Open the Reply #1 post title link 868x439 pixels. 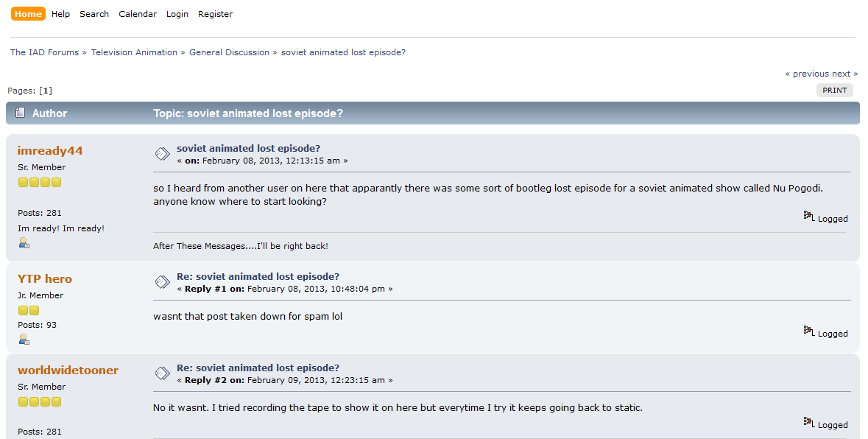[258, 277]
